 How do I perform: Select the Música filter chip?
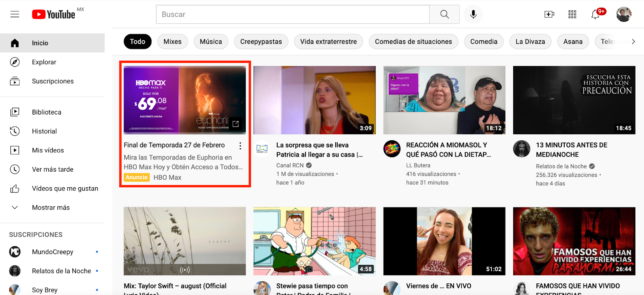click(x=211, y=41)
